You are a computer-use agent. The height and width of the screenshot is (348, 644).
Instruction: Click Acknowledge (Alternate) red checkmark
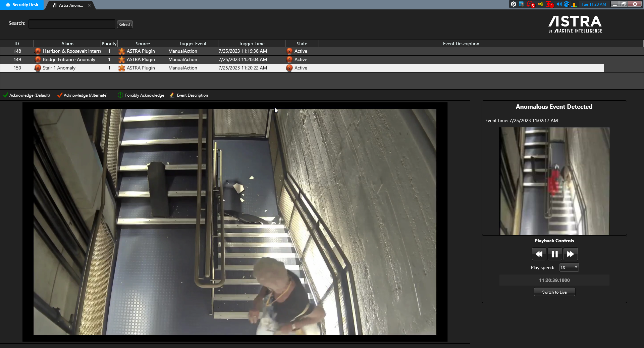60,95
